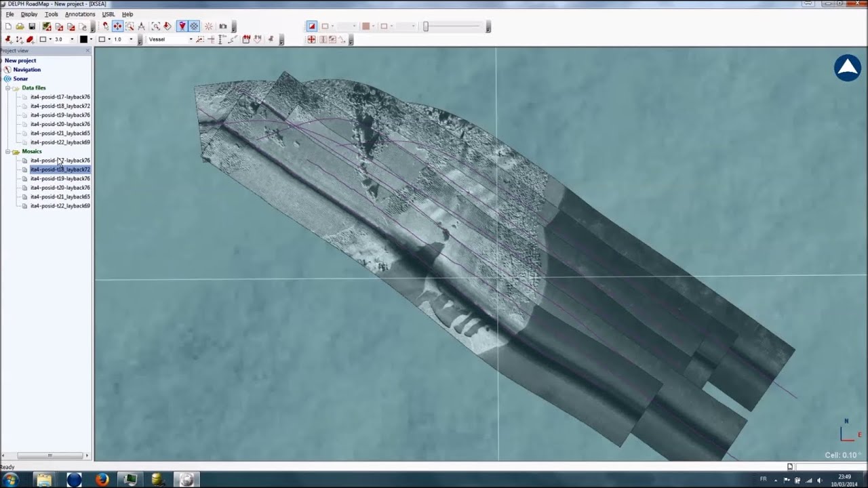The height and width of the screenshot is (488, 868).
Task: Create a new project with the blank page icon
Action: click(8, 26)
